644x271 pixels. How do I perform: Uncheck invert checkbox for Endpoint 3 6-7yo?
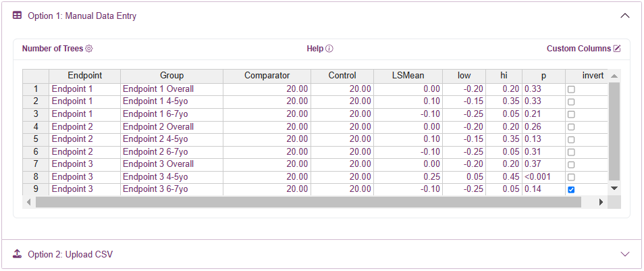coord(571,190)
